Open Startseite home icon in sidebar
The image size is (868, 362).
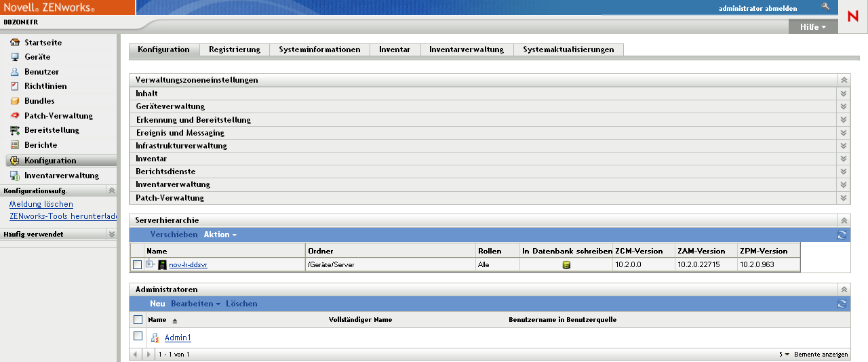[15, 43]
